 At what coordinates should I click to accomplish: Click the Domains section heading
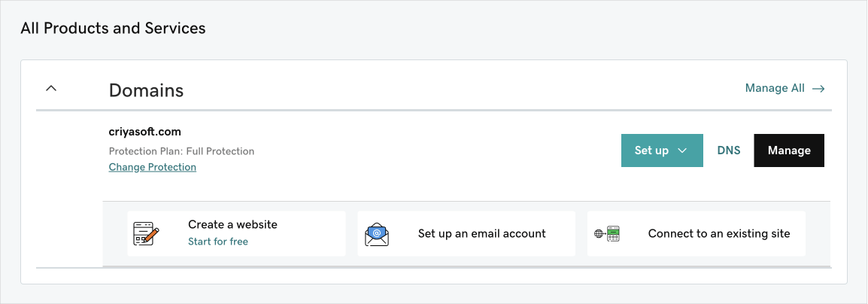146,90
